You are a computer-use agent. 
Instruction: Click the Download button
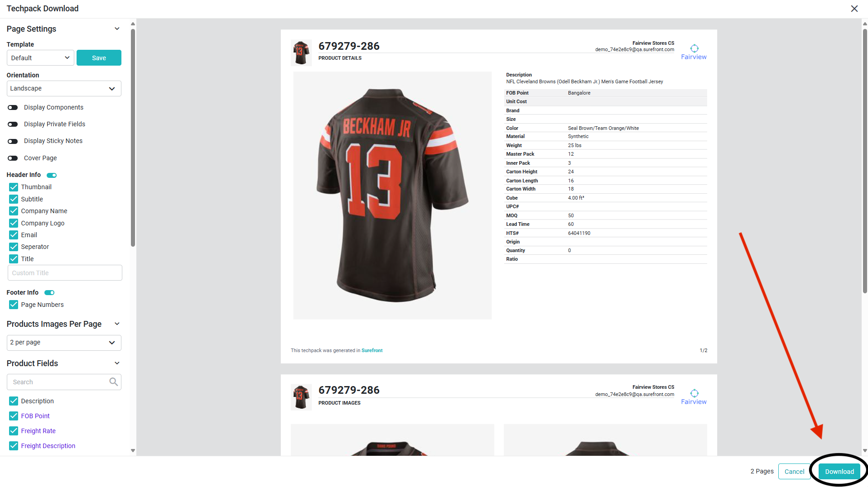[x=839, y=471]
